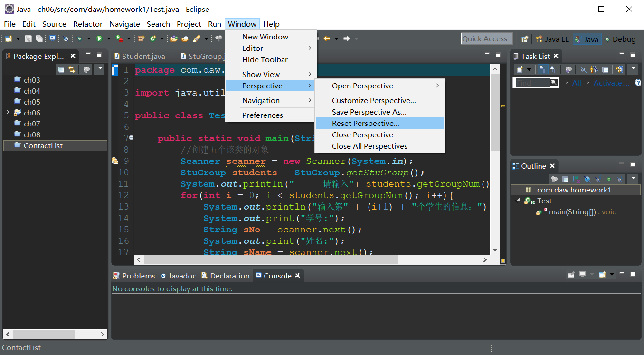This screenshot has height=355, width=644.
Task: Toggle Hide Non-Public Members in Outline toolbar
Action: [608, 179]
